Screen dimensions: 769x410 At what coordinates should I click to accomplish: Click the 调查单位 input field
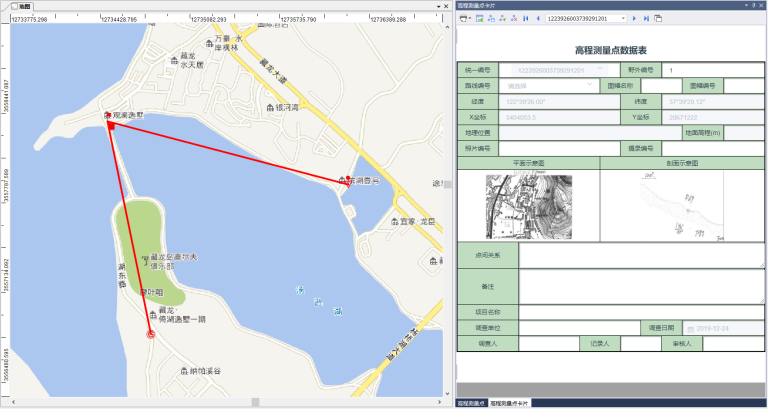580,328
